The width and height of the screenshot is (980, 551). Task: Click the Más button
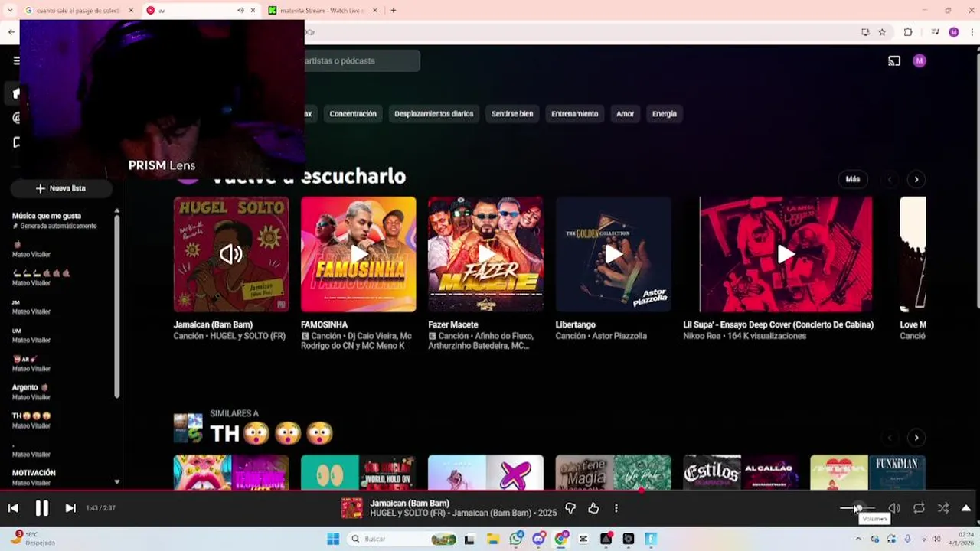click(x=853, y=179)
